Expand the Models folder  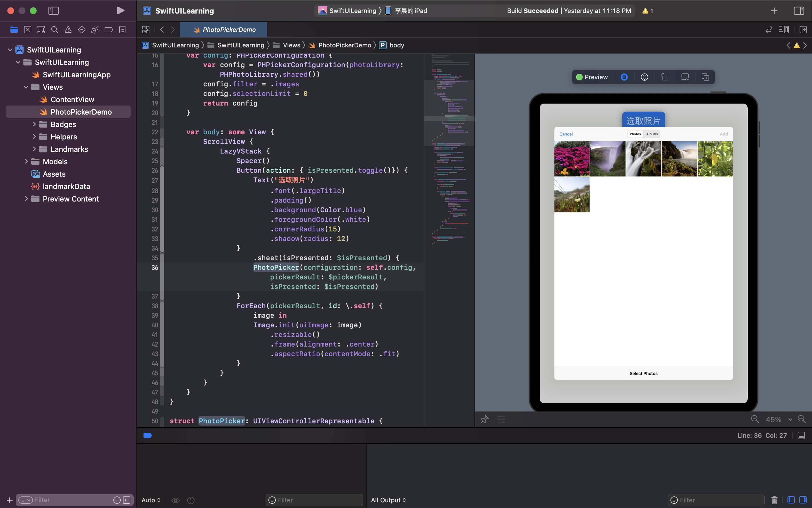pyautogui.click(x=26, y=162)
